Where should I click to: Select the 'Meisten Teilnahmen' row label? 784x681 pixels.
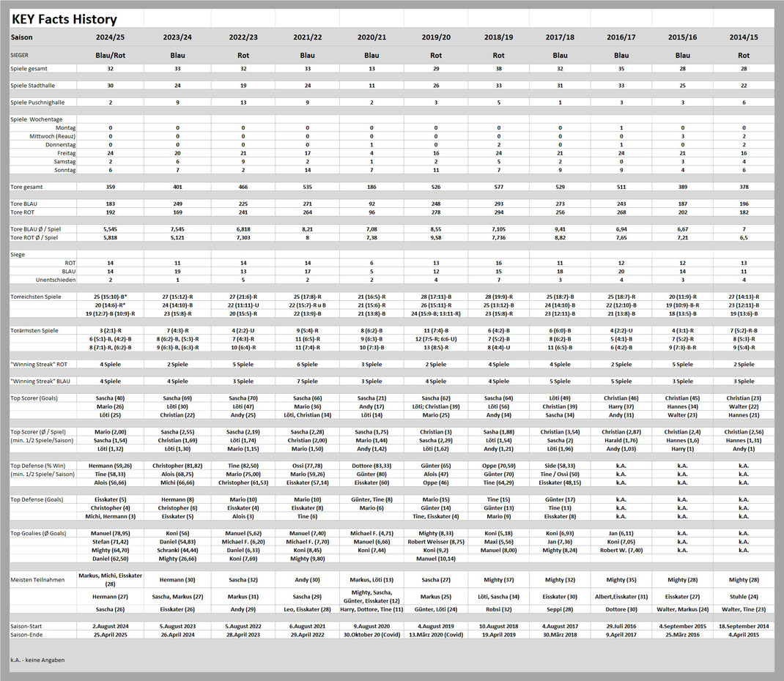pos(37,580)
